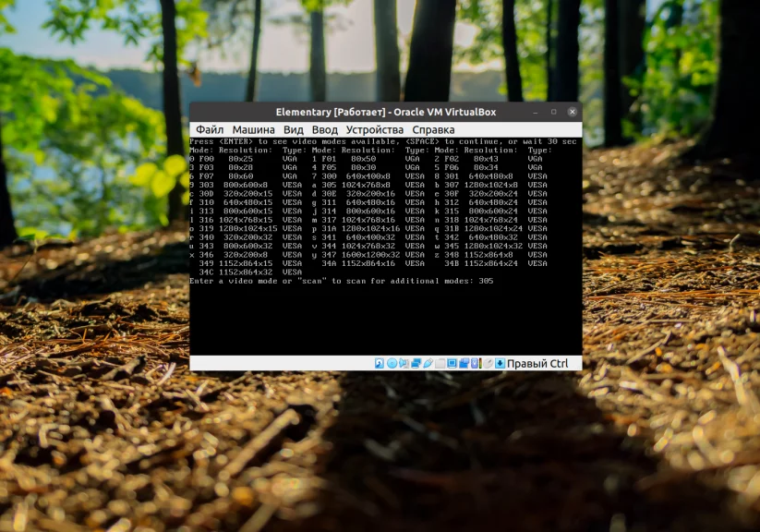The height and width of the screenshot is (532, 760).
Task: Minimize the VirtualBox window
Action: [x=536, y=112]
